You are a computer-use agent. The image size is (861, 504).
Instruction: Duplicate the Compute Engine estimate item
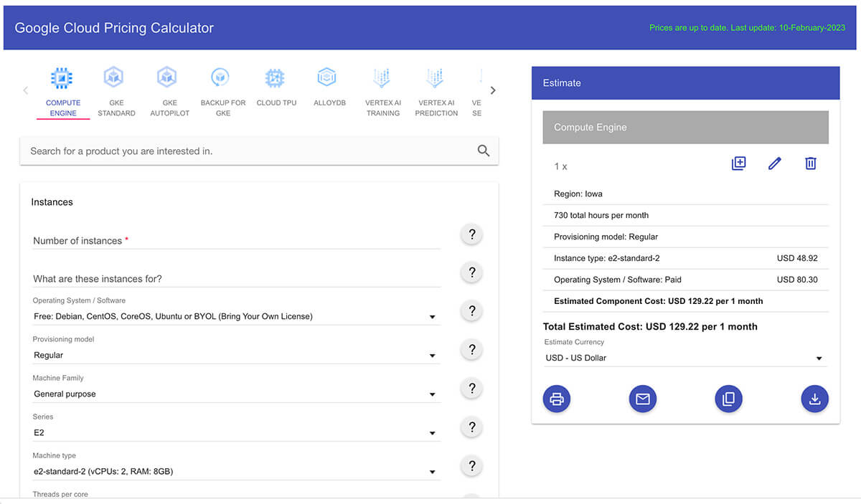(x=739, y=163)
